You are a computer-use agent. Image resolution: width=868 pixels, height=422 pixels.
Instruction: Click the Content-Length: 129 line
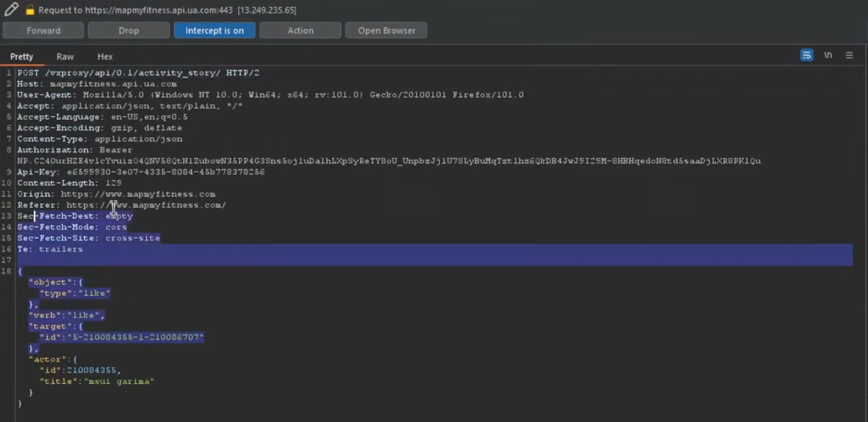[x=69, y=183]
